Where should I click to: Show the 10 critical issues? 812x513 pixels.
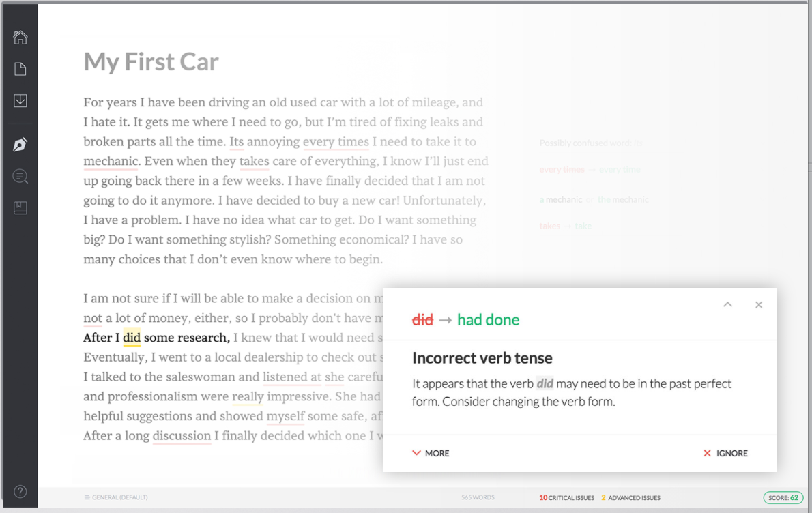coord(566,498)
